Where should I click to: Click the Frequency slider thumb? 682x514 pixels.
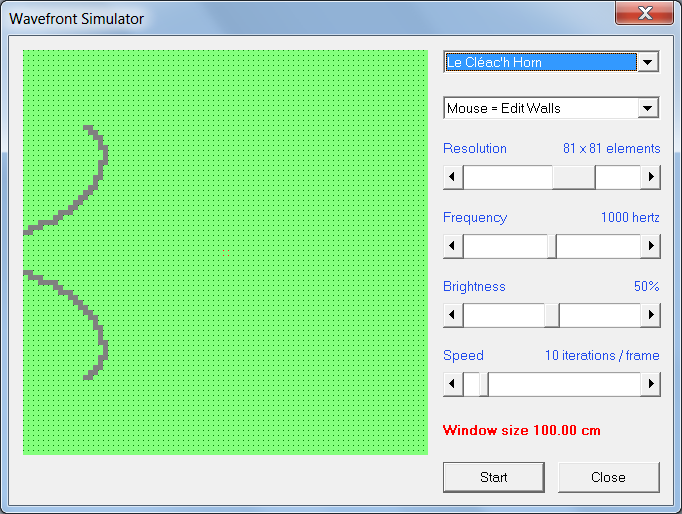click(552, 246)
